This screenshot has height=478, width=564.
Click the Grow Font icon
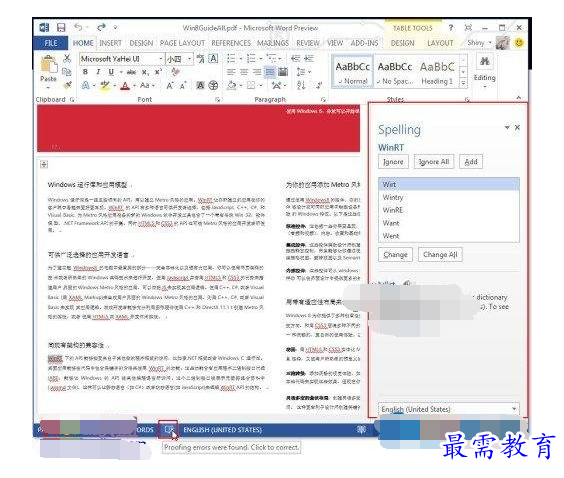coord(169,86)
